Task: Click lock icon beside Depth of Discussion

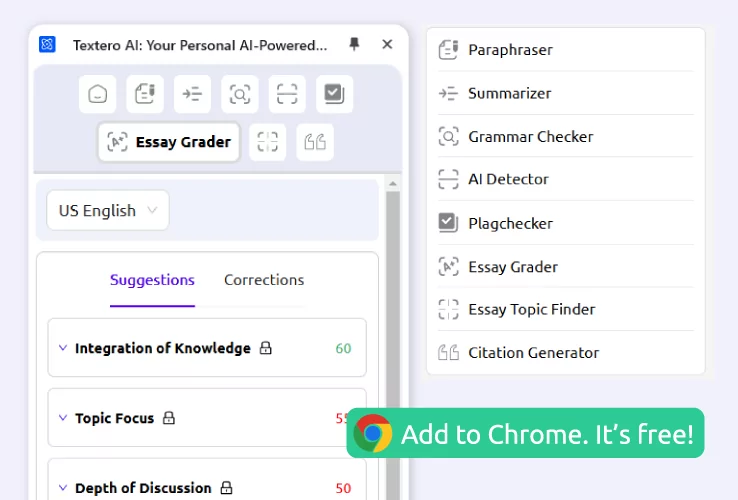Action: click(x=226, y=487)
